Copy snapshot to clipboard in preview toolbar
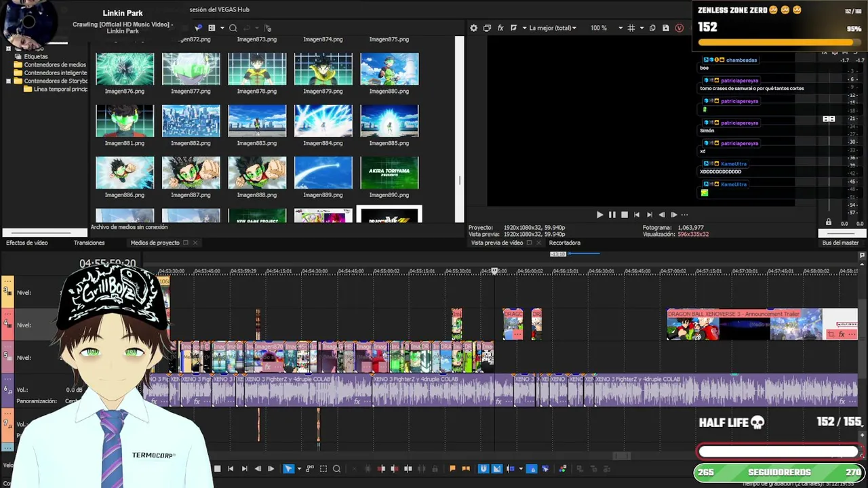This screenshot has height=488, width=868. point(652,28)
